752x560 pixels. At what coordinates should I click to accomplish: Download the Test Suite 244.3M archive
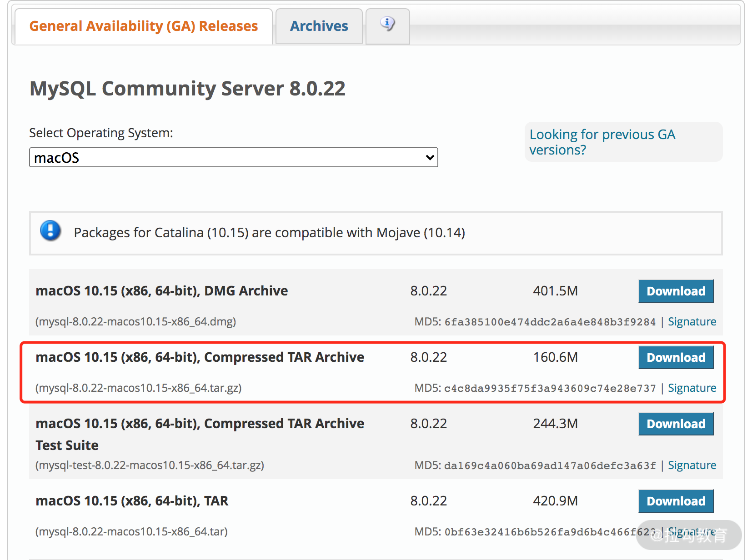point(676,424)
